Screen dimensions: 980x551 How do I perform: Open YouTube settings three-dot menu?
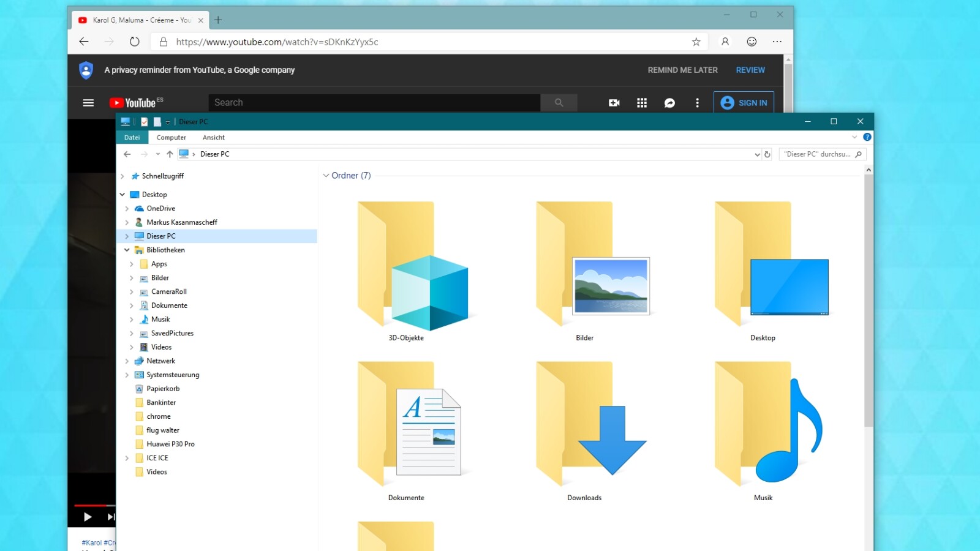click(697, 103)
